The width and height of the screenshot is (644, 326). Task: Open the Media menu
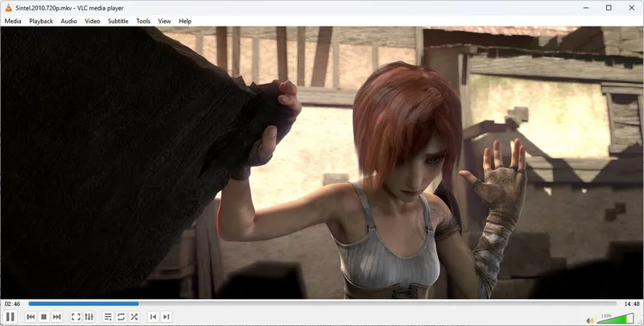[13, 21]
